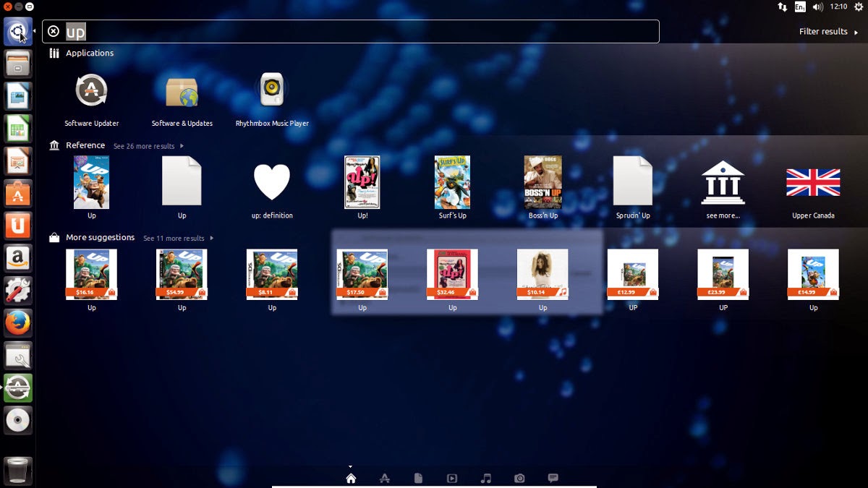Switch to the Social messages lens
The width and height of the screenshot is (868, 488).
click(x=553, y=478)
